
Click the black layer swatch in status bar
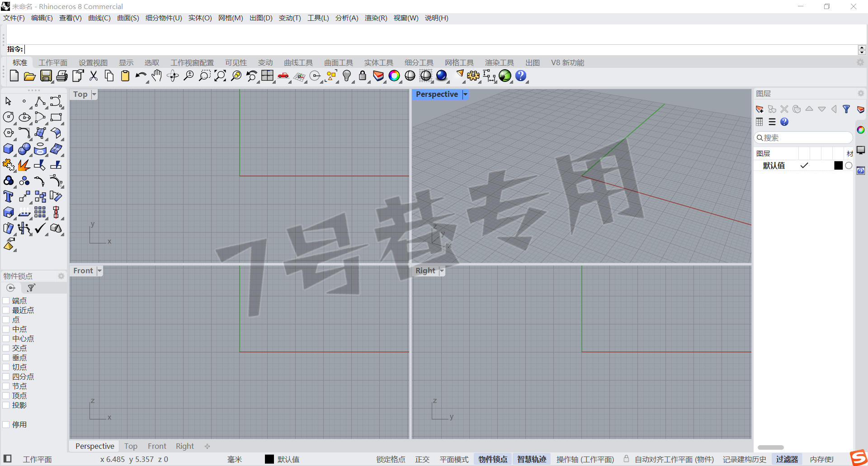pos(269,459)
